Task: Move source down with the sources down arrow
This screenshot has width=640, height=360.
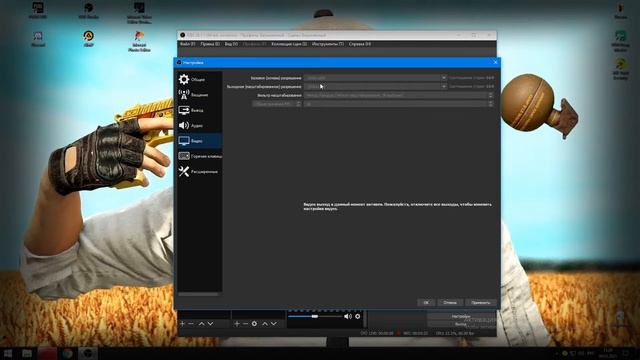Action: [x=274, y=324]
